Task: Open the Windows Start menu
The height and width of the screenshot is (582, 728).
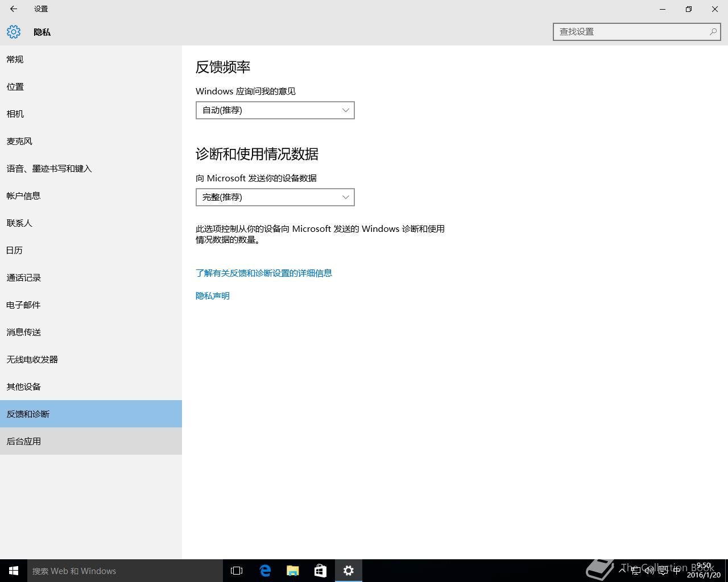Action: [14, 571]
